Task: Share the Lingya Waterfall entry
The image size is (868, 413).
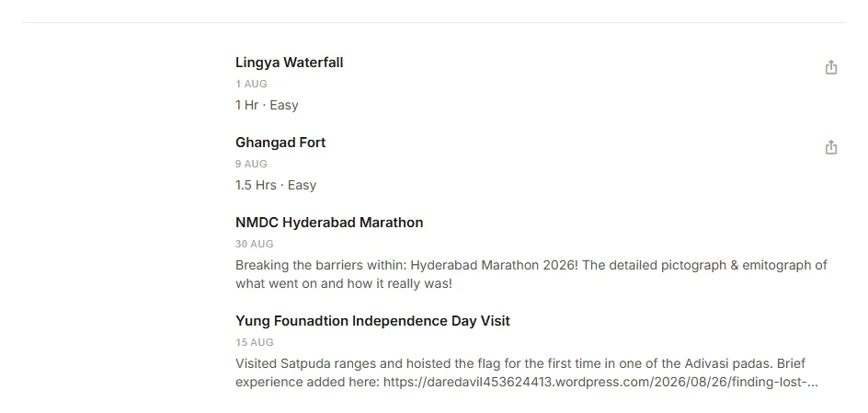Action: coord(831,67)
